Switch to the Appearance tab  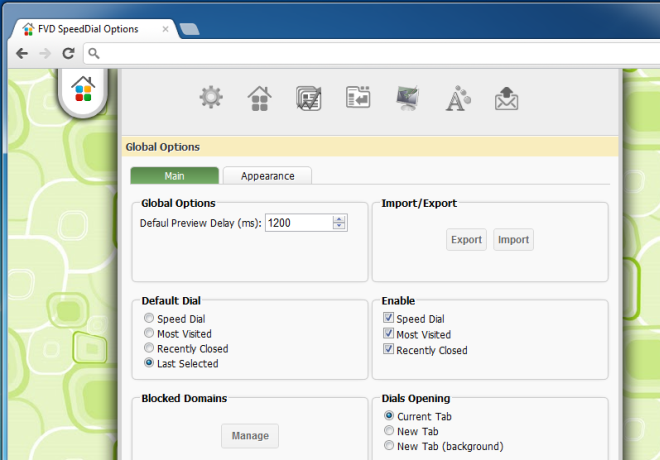[x=267, y=175]
